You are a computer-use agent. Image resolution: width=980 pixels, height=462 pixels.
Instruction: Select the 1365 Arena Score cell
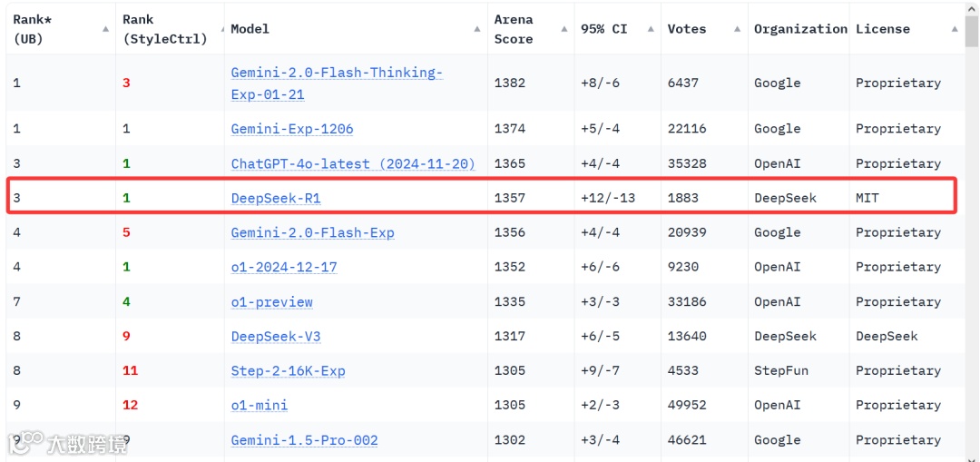point(510,163)
